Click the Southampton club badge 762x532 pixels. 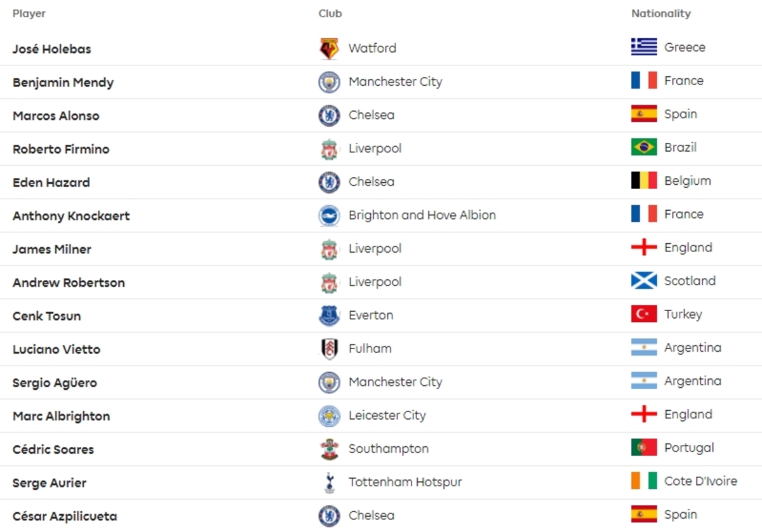click(329, 449)
